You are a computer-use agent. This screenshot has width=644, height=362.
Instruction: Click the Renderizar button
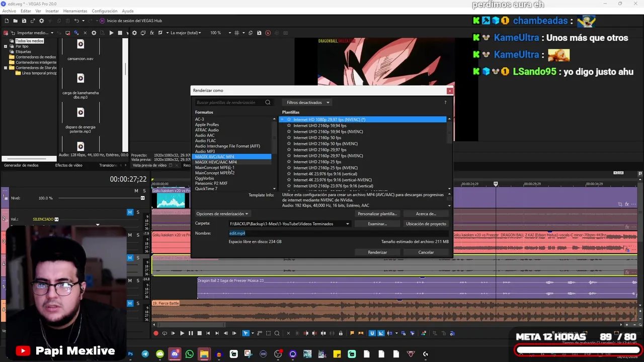click(x=377, y=252)
